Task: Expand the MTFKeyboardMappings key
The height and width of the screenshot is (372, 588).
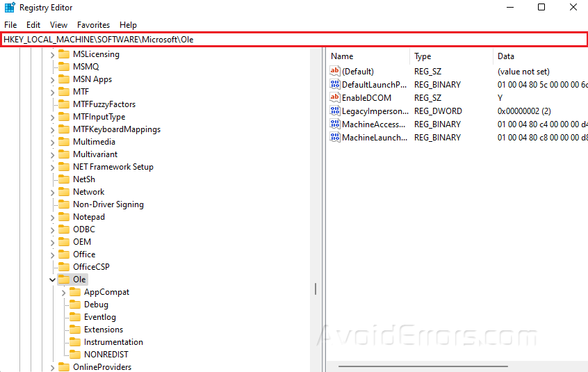Action: click(x=53, y=130)
